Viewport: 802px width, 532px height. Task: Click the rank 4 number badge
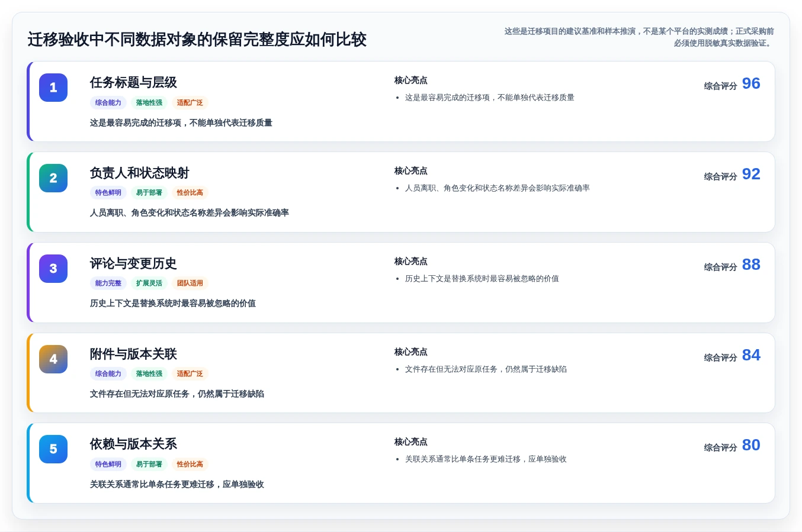coord(53,359)
